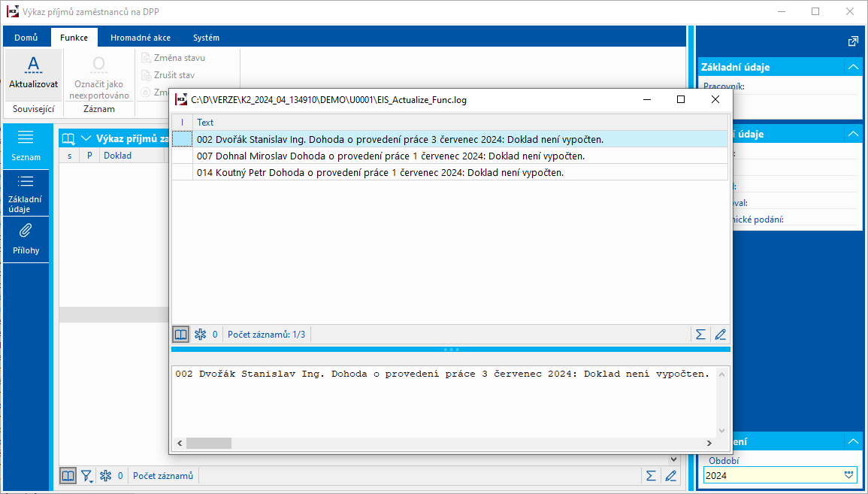Open the Domů ribbon tab

[26, 38]
